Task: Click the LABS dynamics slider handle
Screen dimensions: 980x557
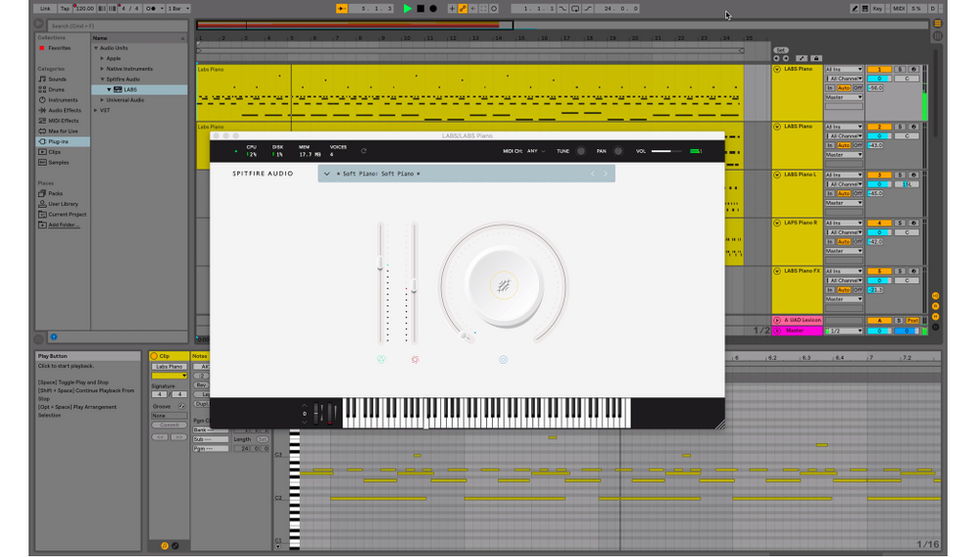Action: pyautogui.click(x=414, y=286)
